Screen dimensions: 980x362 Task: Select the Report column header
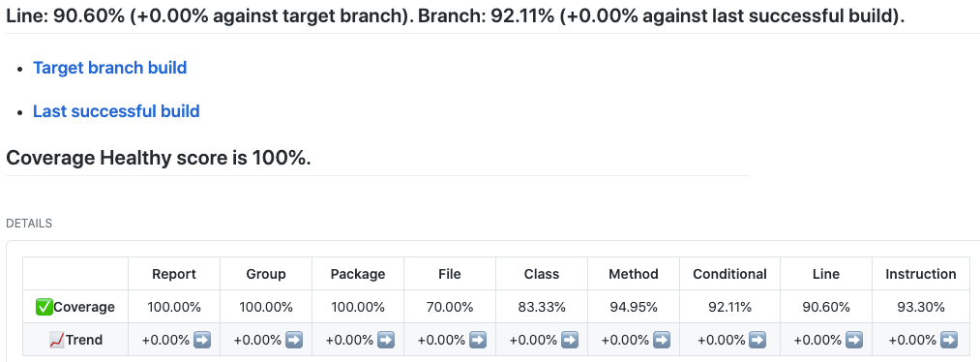click(x=174, y=274)
